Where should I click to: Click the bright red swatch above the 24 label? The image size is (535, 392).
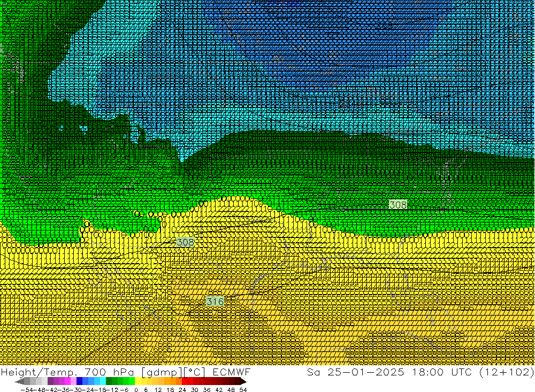pos(185,381)
